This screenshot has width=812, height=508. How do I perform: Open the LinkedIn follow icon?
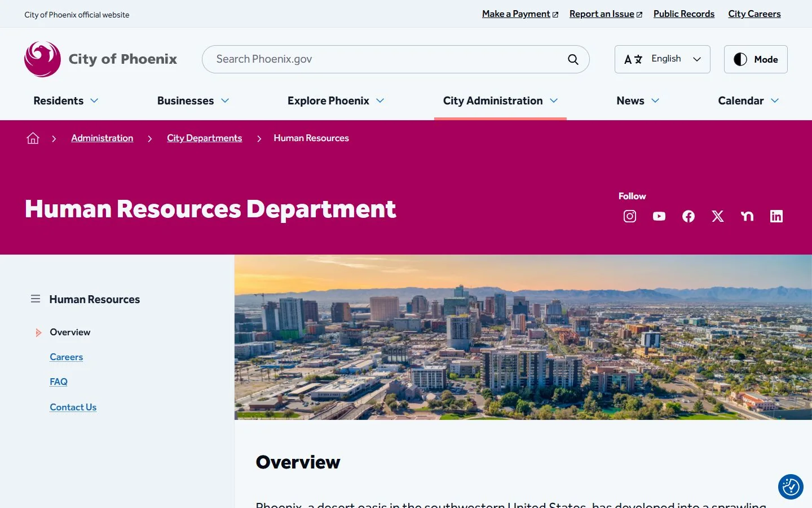776,216
